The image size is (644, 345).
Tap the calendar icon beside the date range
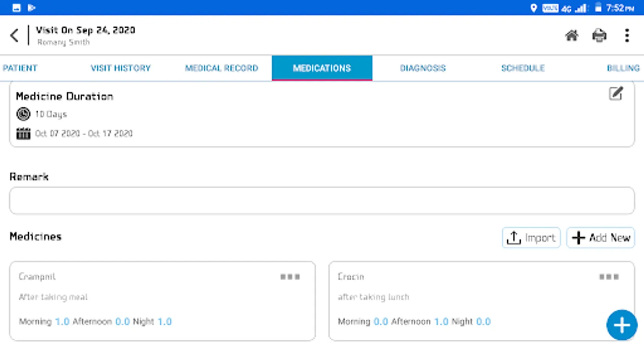(x=23, y=133)
